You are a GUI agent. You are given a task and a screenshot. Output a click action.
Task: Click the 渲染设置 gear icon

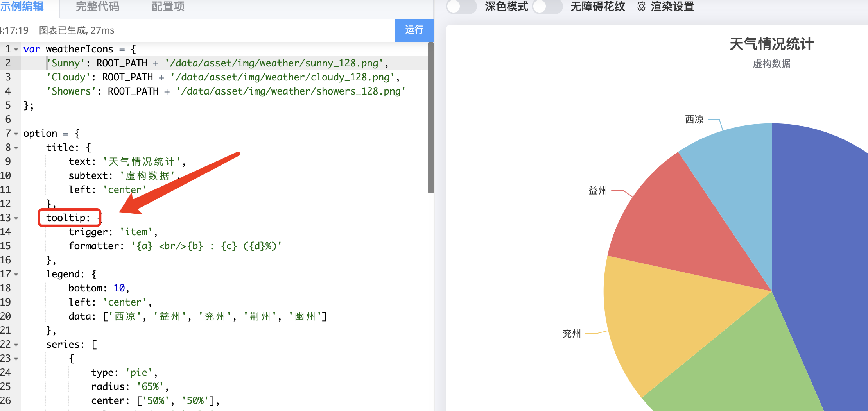coord(641,6)
